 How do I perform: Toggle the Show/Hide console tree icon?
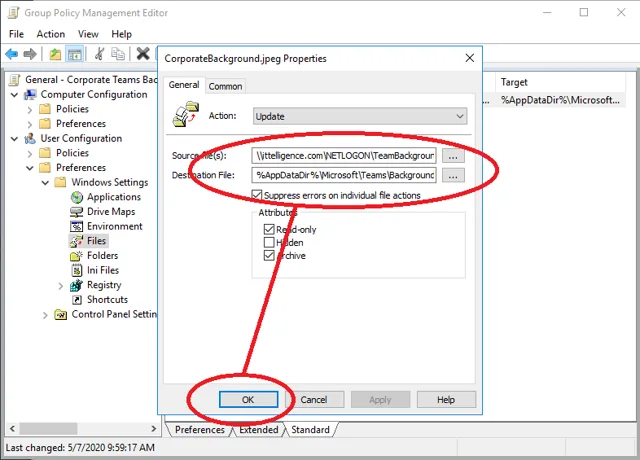(75, 54)
